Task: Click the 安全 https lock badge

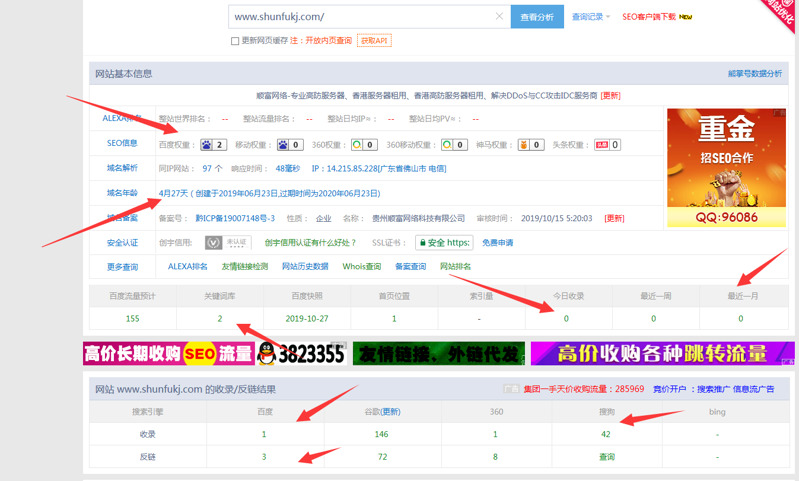Action: point(444,243)
